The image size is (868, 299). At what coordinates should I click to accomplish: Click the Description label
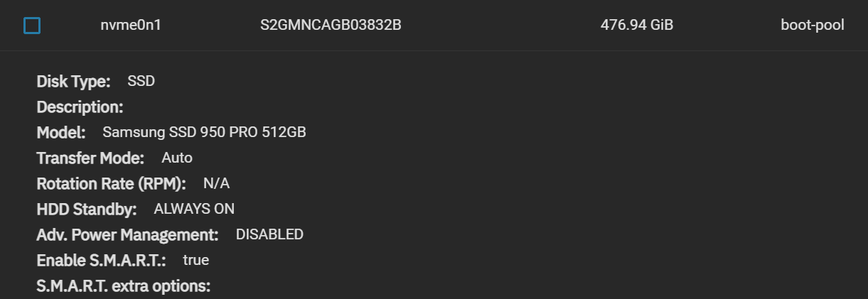tap(80, 107)
